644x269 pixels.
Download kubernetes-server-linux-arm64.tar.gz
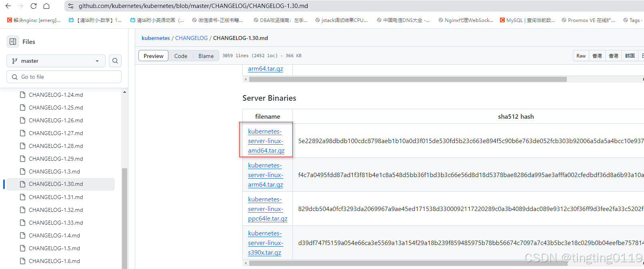[266, 175]
